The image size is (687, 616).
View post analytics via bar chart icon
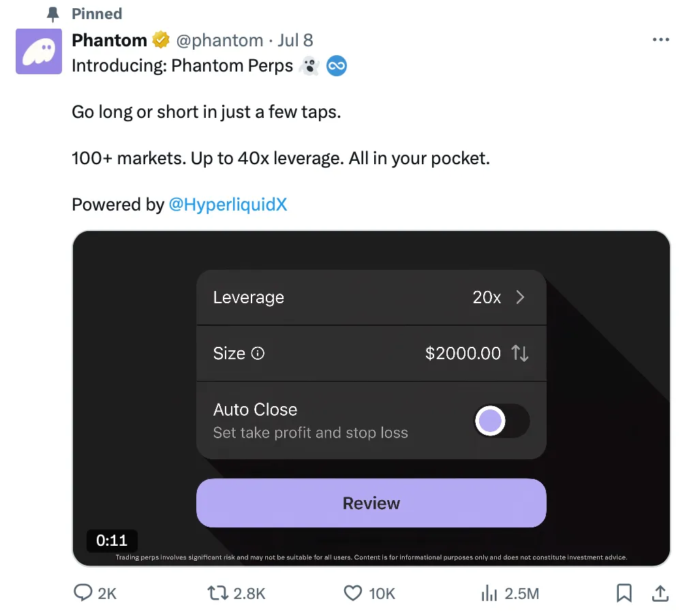coord(490,593)
